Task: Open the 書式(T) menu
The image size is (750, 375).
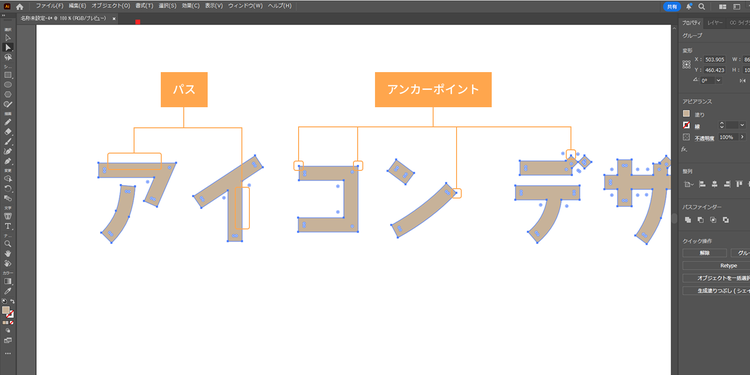Action: click(x=144, y=6)
